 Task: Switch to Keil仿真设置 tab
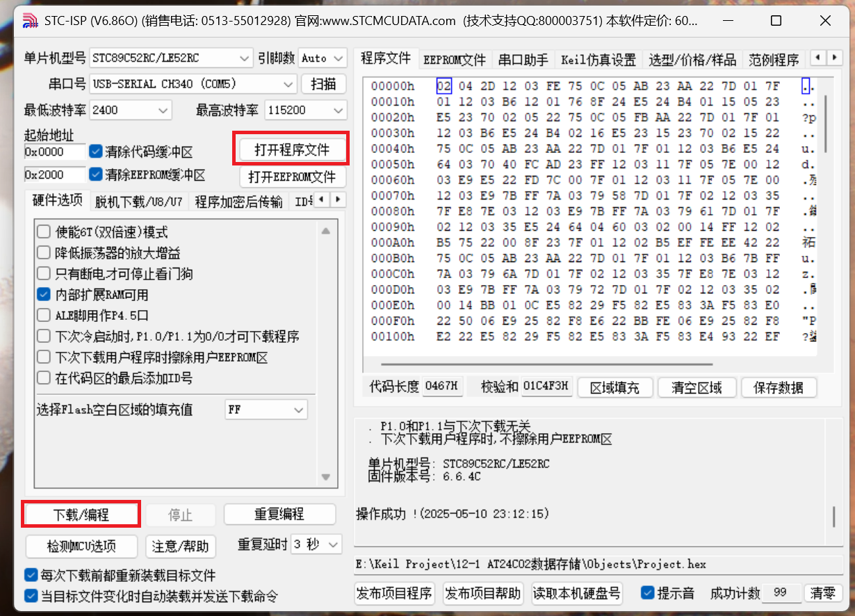coord(598,60)
